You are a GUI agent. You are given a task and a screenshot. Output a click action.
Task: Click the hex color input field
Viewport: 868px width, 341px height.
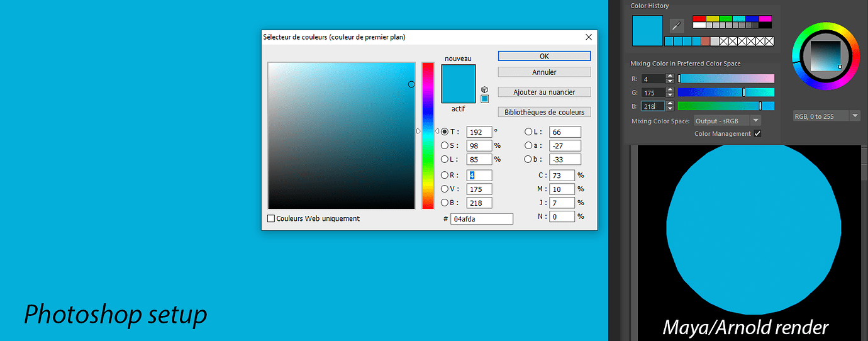pyautogui.click(x=481, y=219)
